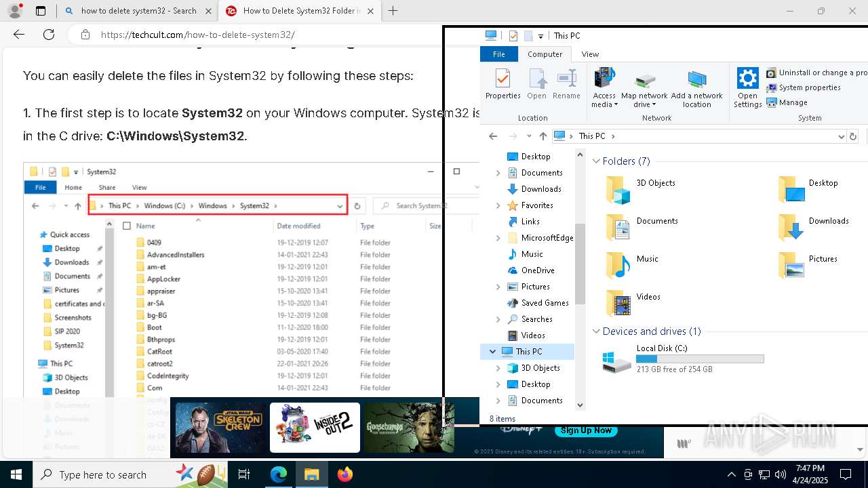Select Downloads in the navigation pane
This screenshot has width=868, height=488.
[541, 189]
